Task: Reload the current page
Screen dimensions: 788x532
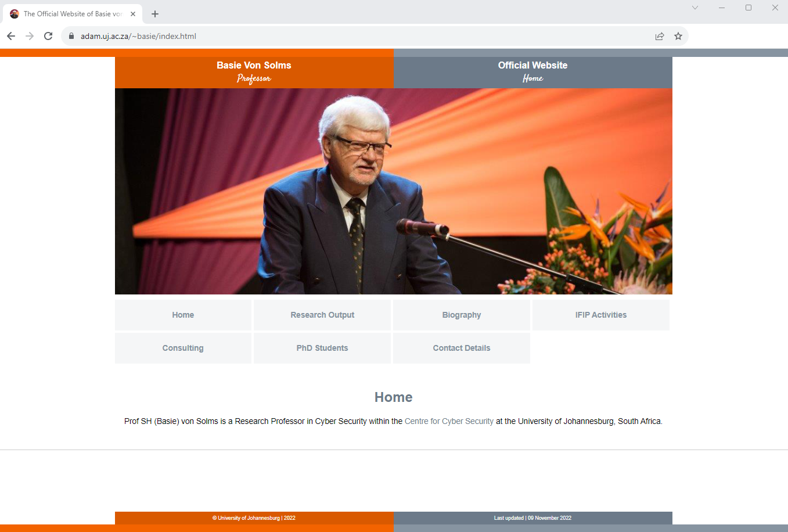Action: [x=48, y=36]
